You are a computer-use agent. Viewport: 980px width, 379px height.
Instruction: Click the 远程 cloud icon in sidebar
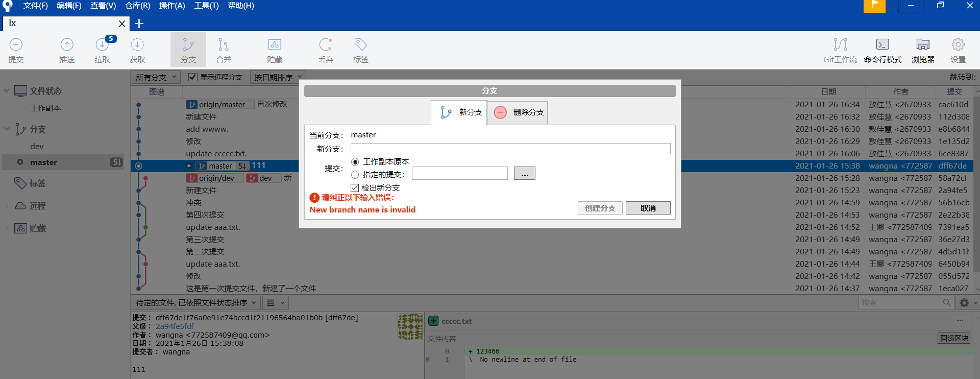(20, 205)
